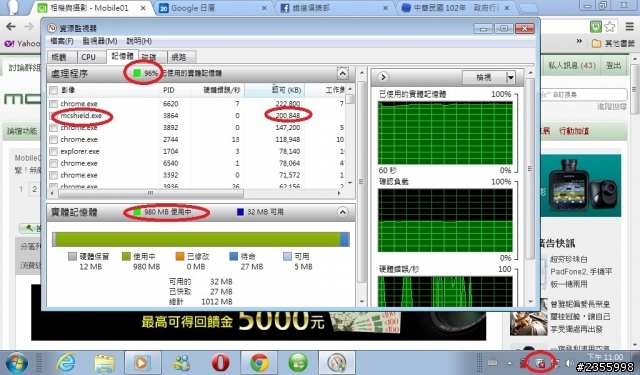The image size is (640, 375).
Task: Select Resource Monitor gauge icon in taskbar
Action: pos(336,363)
